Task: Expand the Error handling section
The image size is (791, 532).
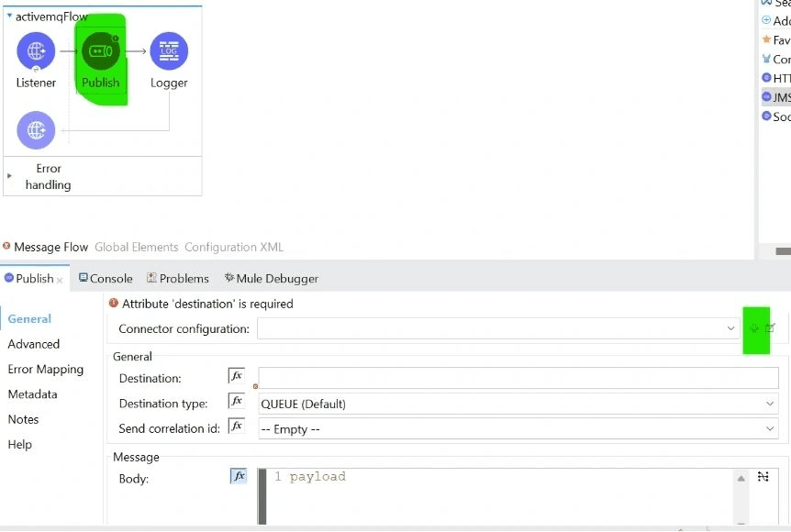Action: [11, 176]
